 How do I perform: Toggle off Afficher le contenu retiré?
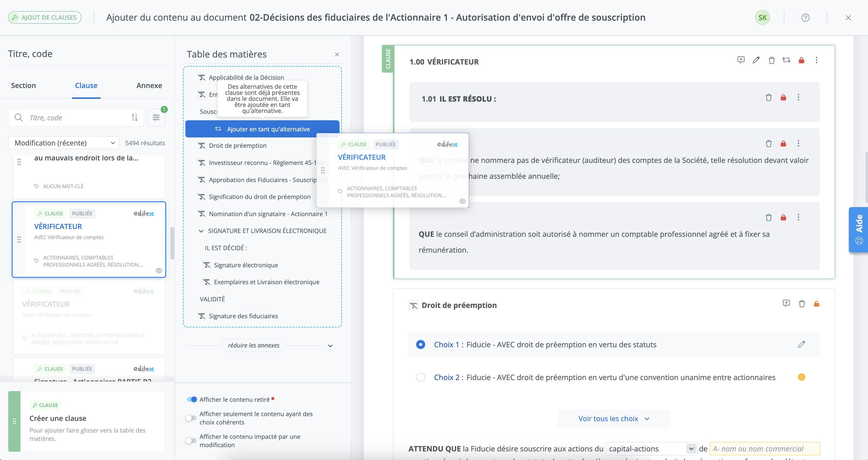(x=192, y=399)
